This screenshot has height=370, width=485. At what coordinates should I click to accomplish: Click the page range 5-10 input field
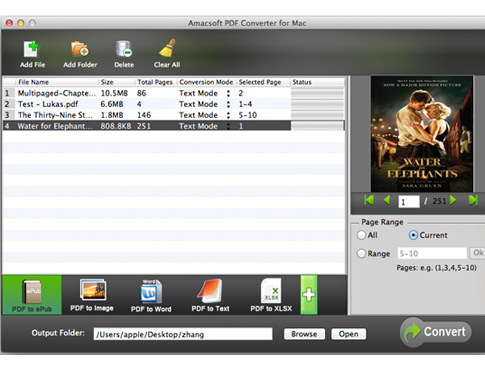coord(432,253)
